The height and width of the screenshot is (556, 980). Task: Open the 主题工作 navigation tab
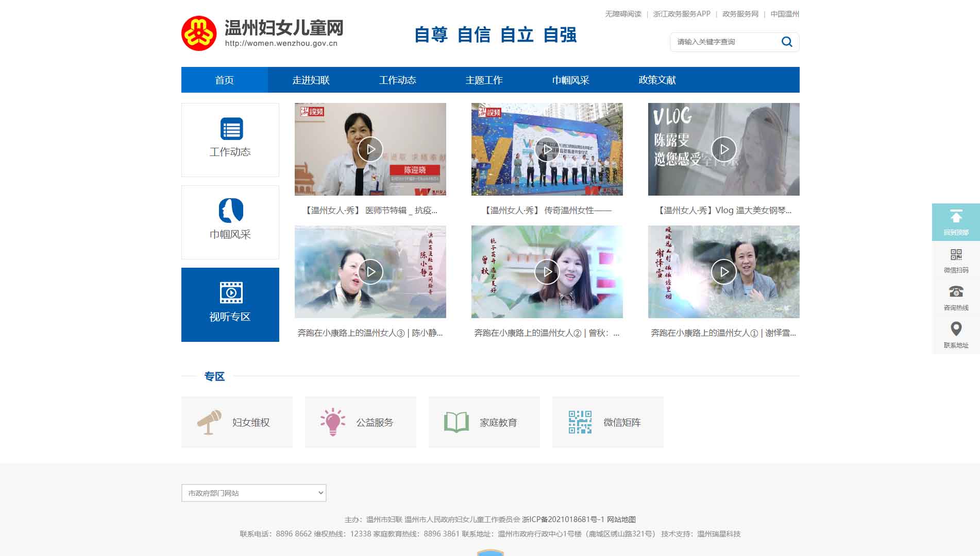point(484,80)
